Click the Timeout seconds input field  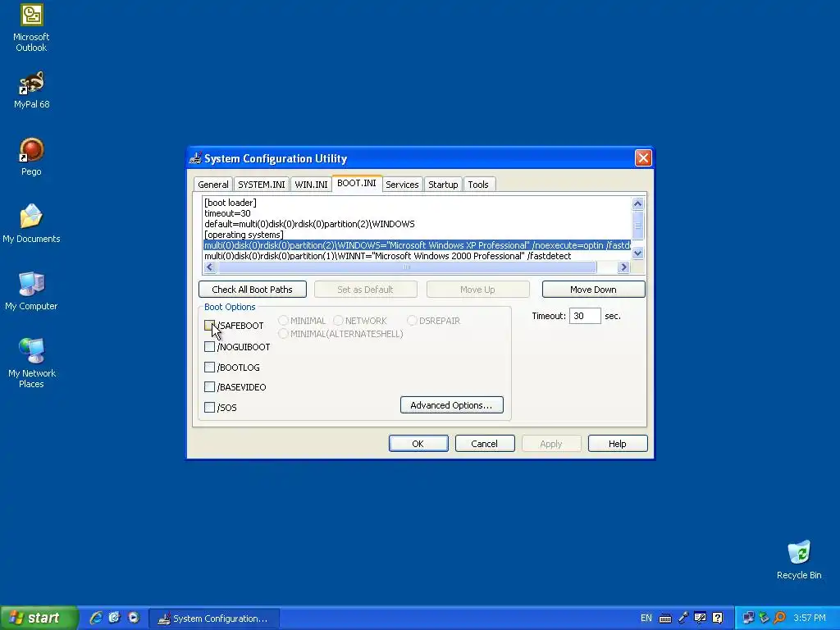click(584, 316)
